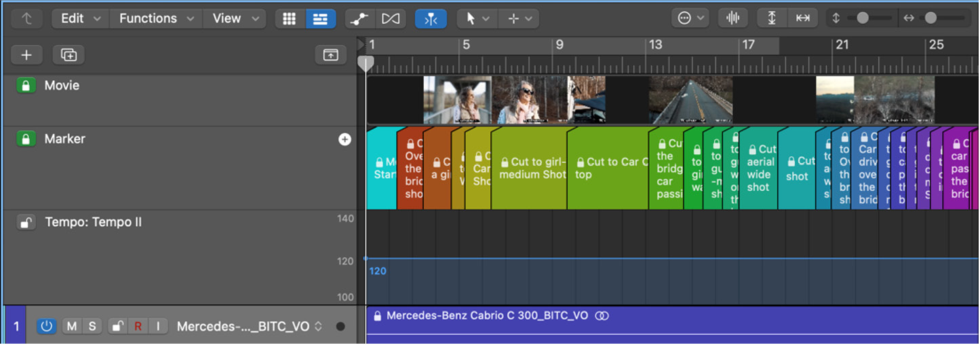Screen dimensions: 980x345
Task: Click the add track plus button
Action: (x=26, y=55)
